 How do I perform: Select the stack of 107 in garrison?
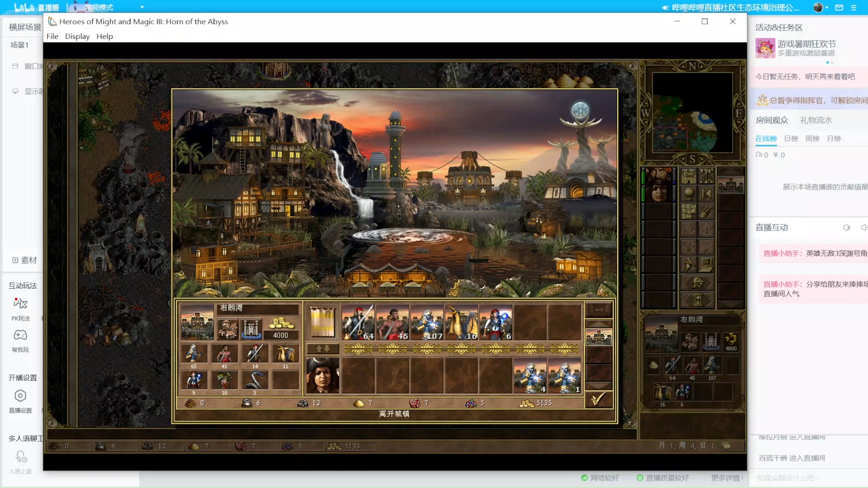pos(427,322)
